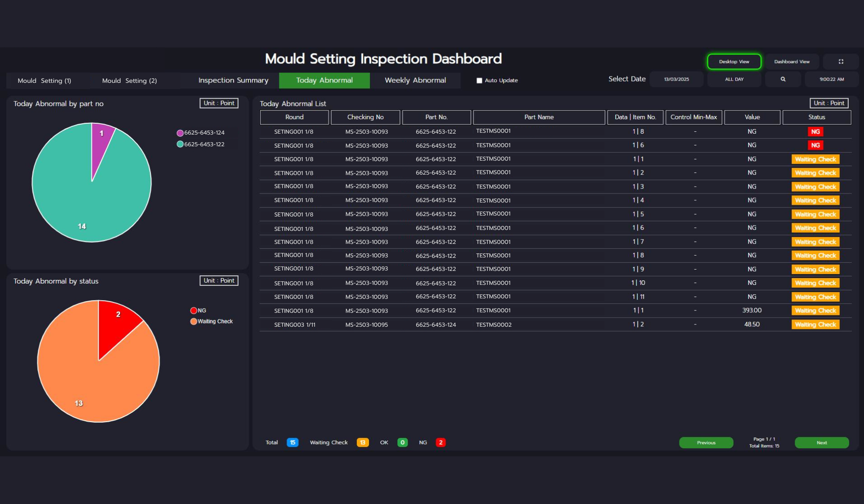Open the 9:00:22 AM time selector

(832, 79)
